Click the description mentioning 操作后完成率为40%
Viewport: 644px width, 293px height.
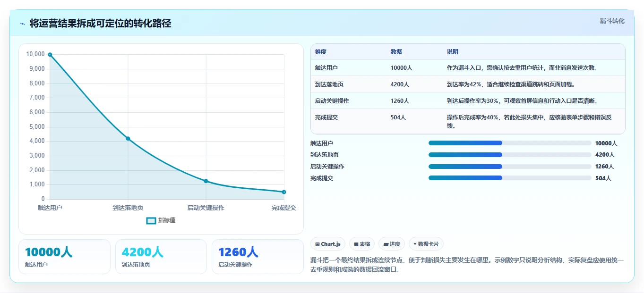[529, 121]
